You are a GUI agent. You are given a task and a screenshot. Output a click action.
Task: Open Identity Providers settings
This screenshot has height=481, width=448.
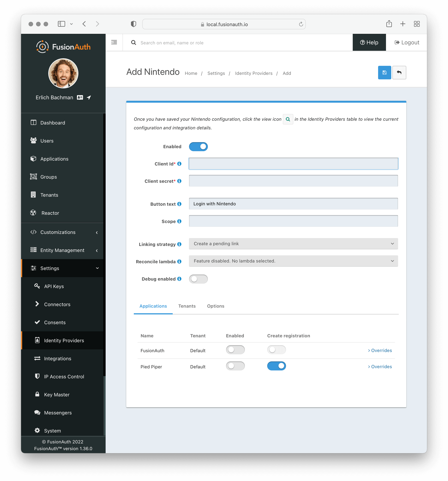pos(64,340)
